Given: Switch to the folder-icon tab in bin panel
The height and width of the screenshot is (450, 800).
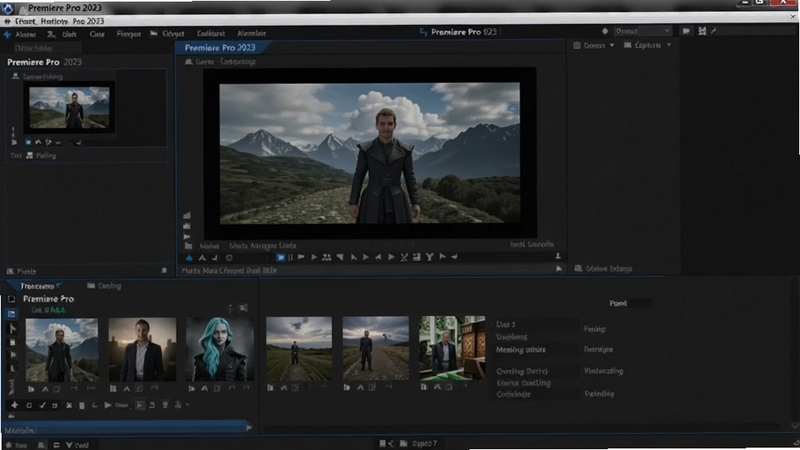Looking at the screenshot, I should pos(104,286).
